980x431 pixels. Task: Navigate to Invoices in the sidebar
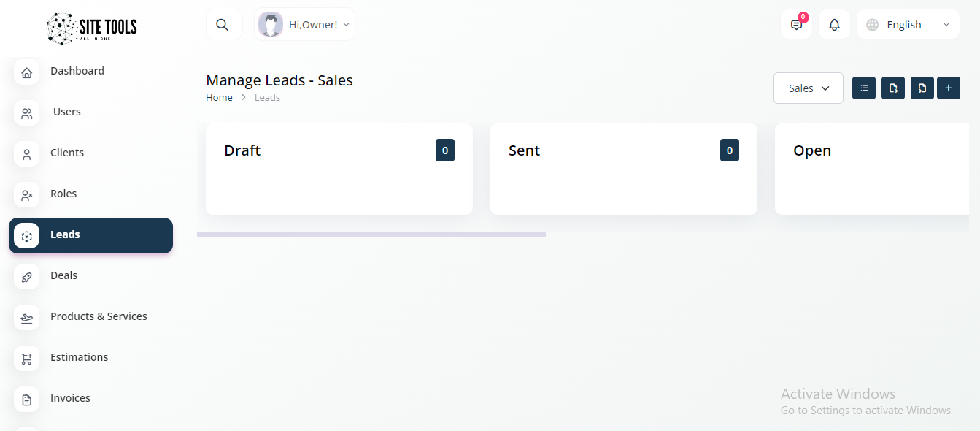[70, 398]
